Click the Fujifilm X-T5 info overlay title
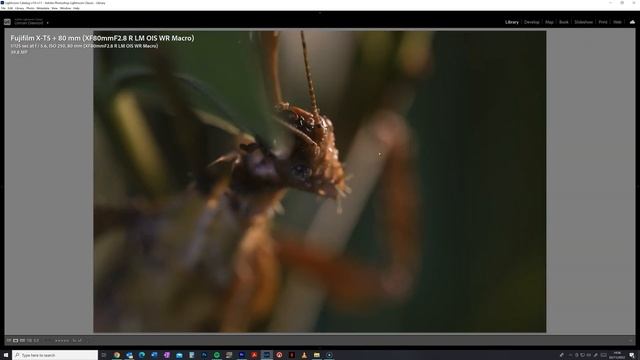The image size is (640, 360). (x=102, y=38)
